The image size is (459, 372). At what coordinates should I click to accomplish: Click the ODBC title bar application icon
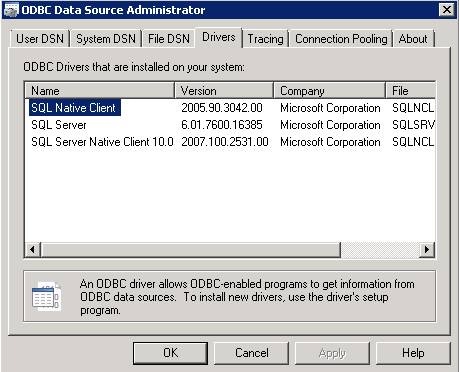11,10
